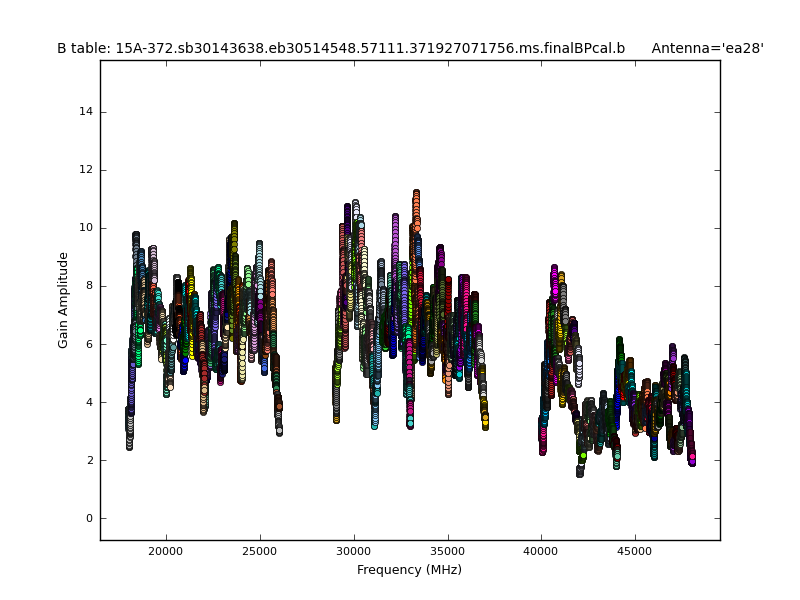The width and height of the screenshot is (800, 600).
Task: Click the 35000 tick label on x-axis
Action: [x=448, y=550]
